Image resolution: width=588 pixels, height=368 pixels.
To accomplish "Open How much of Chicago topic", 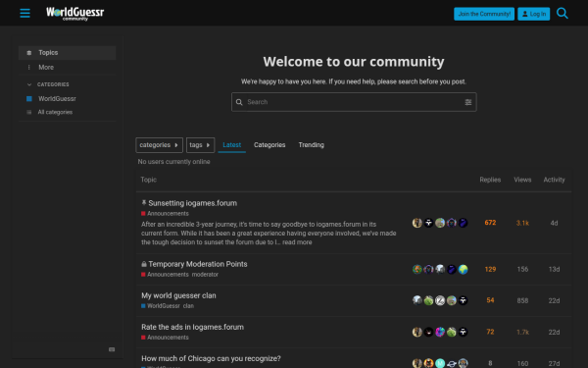I will tap(211, 358).
